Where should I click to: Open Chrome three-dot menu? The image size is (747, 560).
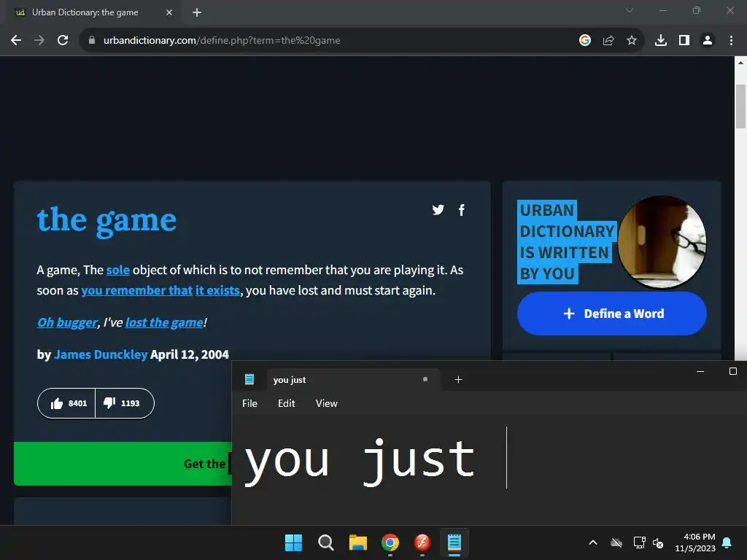[x=731, y=41]
